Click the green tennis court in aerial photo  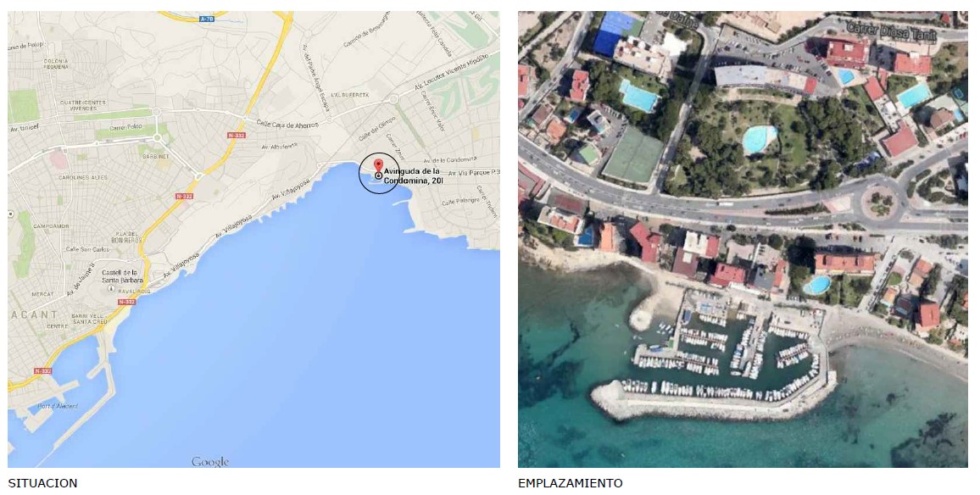[x=633, y=154]
